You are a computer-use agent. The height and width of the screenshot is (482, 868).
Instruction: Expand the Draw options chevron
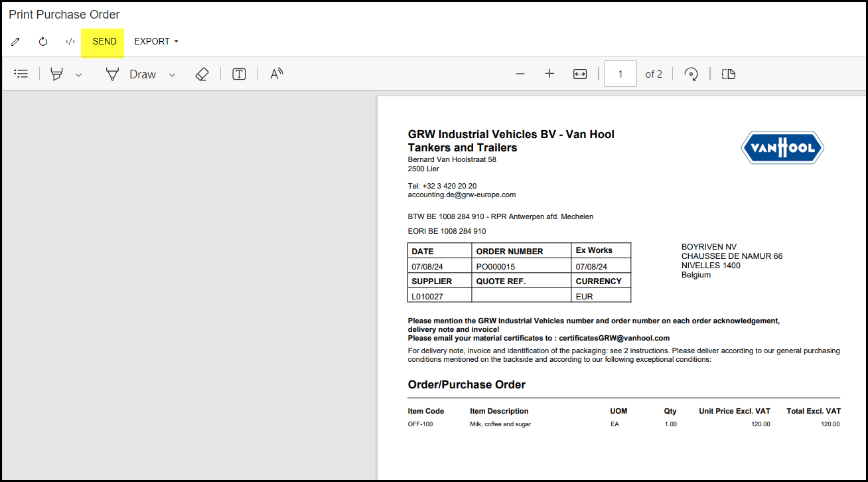[x=172, y=75]
